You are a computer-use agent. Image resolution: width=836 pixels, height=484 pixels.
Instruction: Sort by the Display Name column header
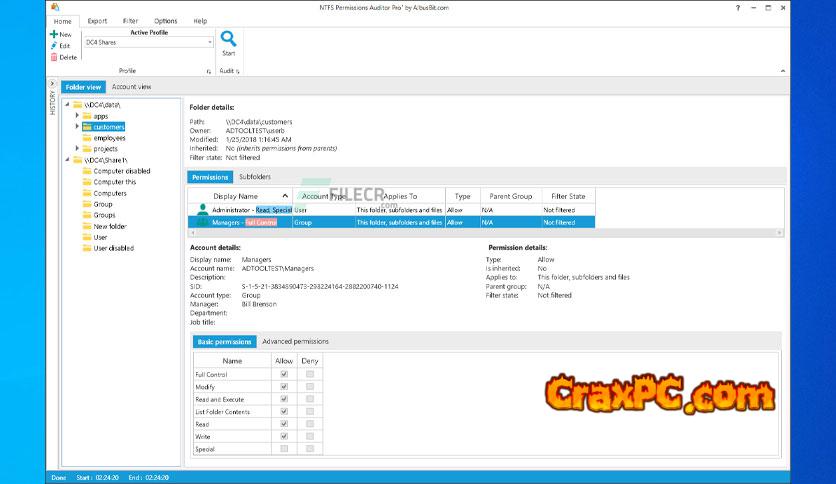[236, 197]
